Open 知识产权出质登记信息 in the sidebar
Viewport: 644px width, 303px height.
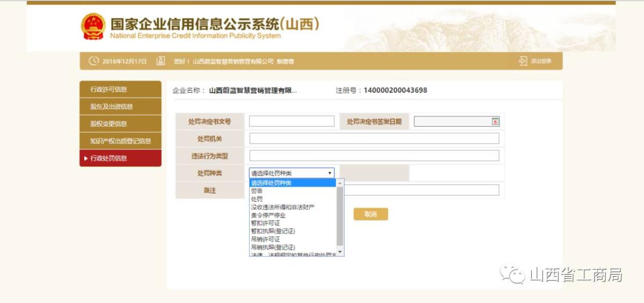tap(120, 141)
